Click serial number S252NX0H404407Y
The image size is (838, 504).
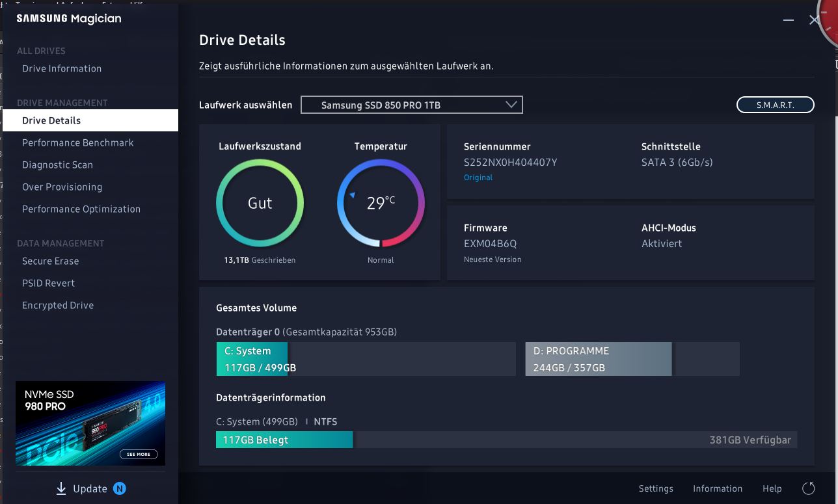pos(510,163)
